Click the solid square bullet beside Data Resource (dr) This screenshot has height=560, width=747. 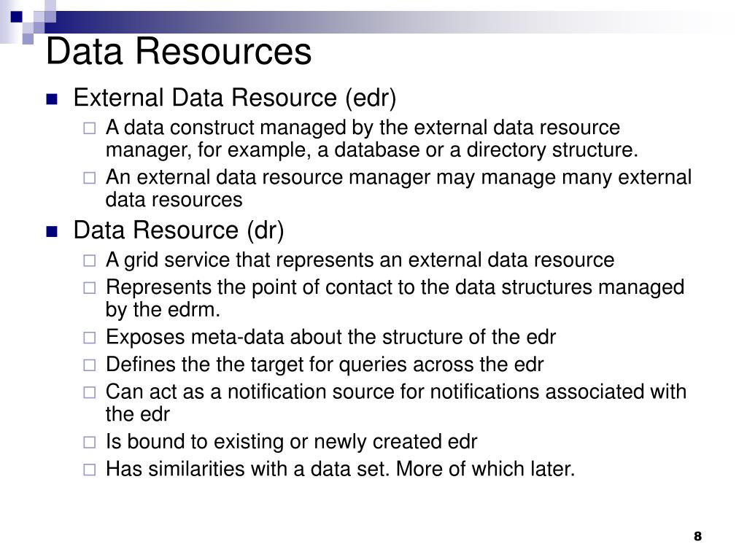pyautogui.click(x=52, y=231)
